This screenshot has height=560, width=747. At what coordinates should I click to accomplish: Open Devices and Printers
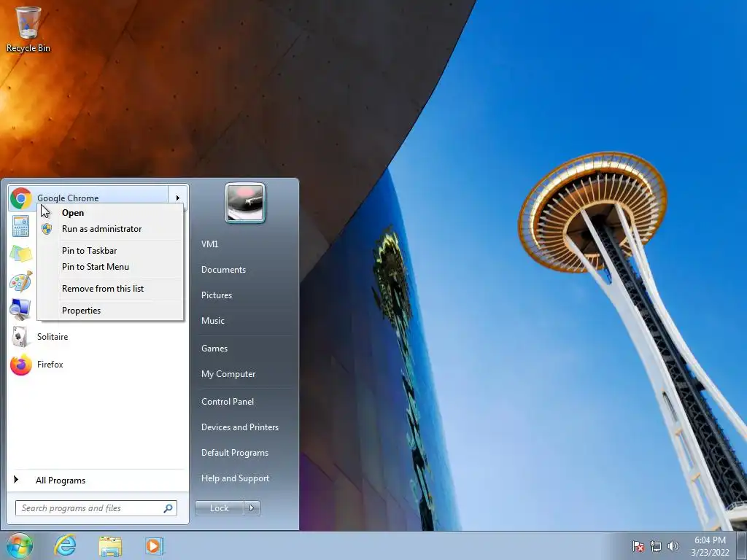(x=239, y=427)
